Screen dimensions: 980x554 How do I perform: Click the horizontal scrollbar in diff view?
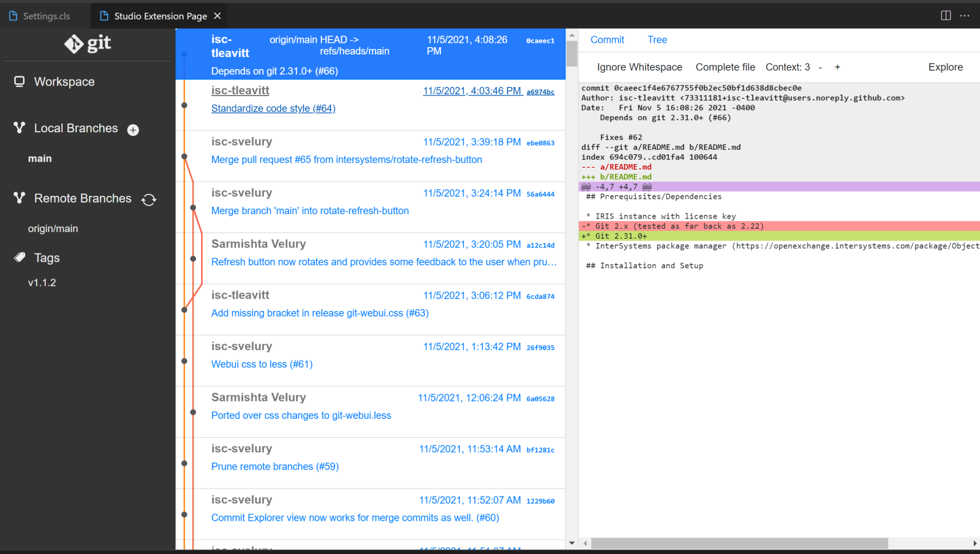coord(739,543)
